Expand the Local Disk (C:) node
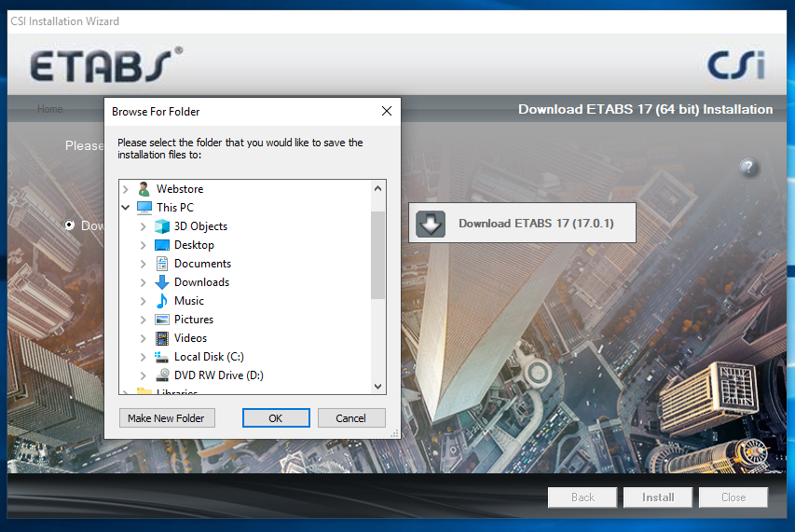This screenshot has height=532, width=795. (144, 357)
